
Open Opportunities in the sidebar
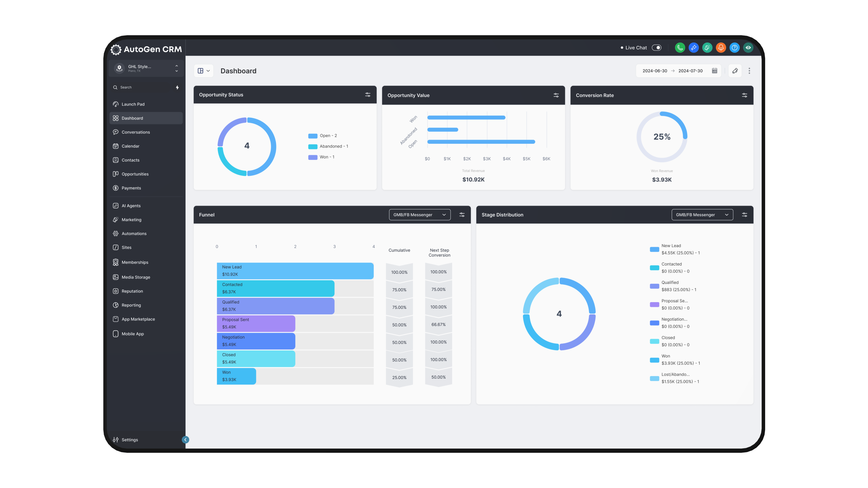(135, 174)
